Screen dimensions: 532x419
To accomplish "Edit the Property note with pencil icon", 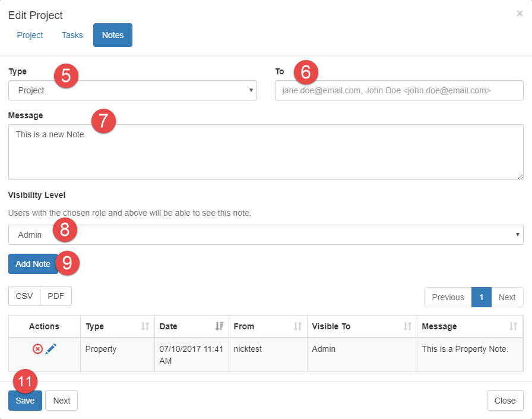I will pyautogui.click(x=51, y=349).
